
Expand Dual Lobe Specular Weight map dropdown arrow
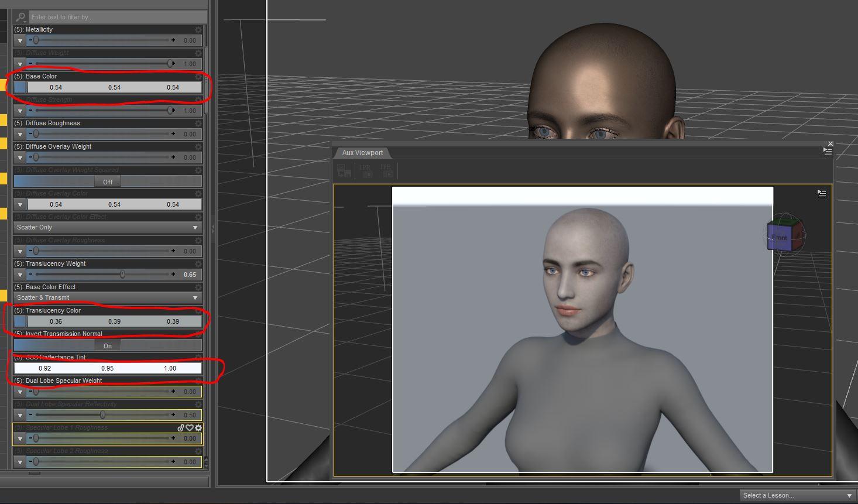tap(20, 392)
